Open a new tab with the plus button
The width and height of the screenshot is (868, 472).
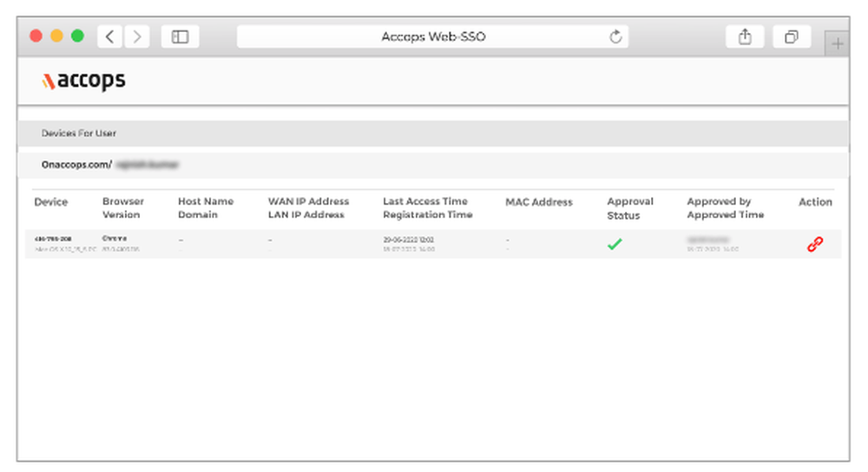837,43
